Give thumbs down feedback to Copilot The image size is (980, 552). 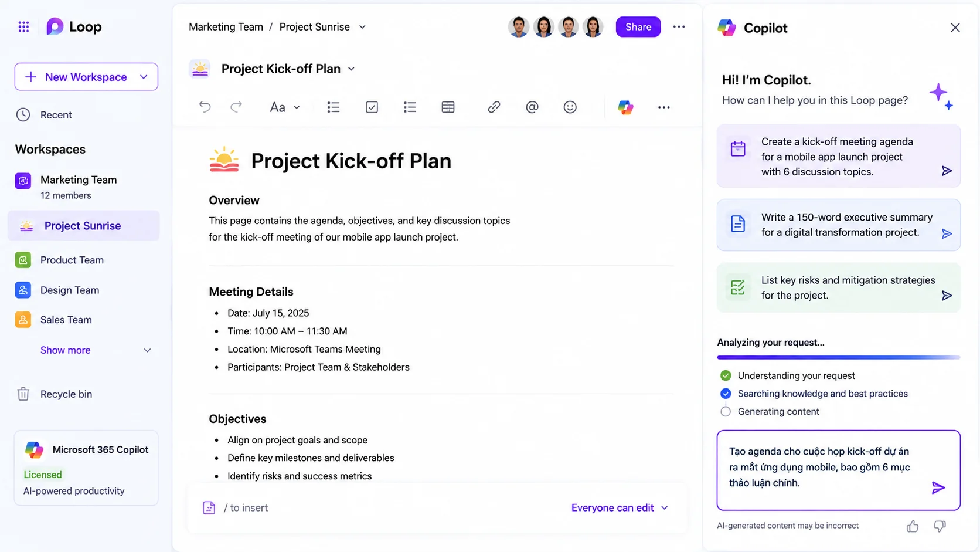(940, 526)
